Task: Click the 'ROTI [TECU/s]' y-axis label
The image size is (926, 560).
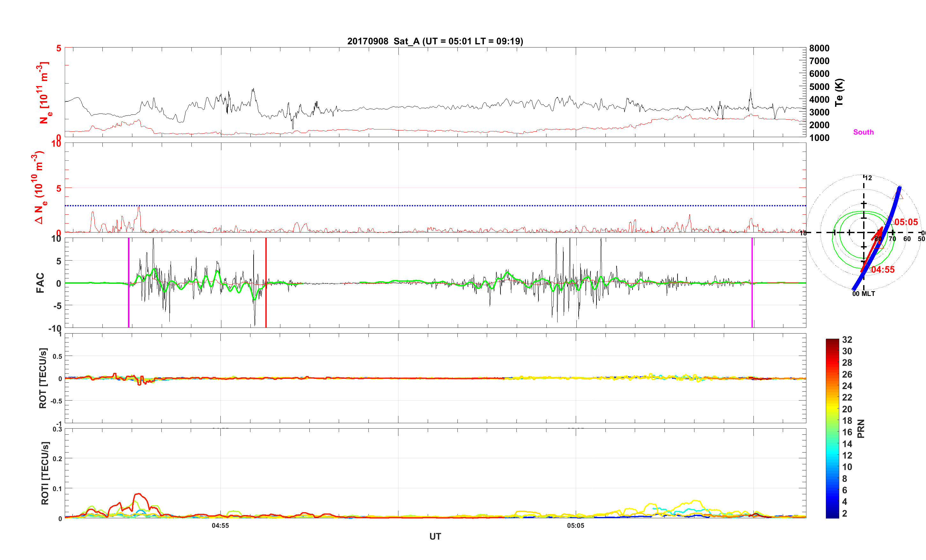Action: (45, 473)
